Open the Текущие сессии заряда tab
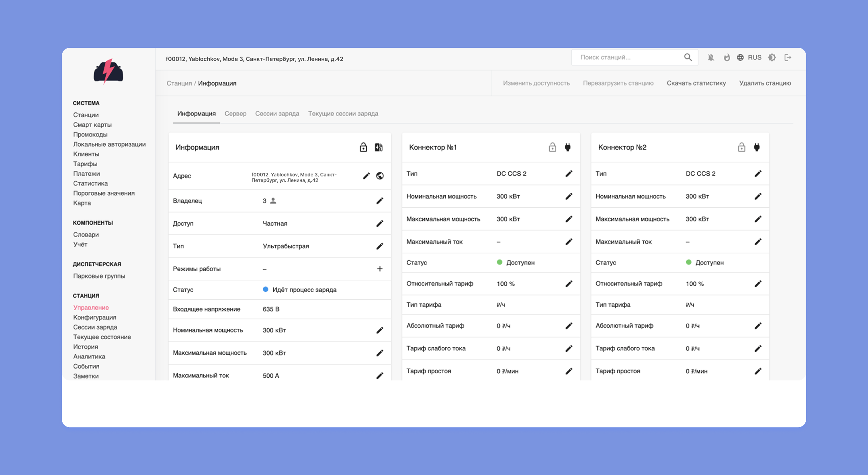The width and height of the screenshot is (868, 475). point(343,114)
